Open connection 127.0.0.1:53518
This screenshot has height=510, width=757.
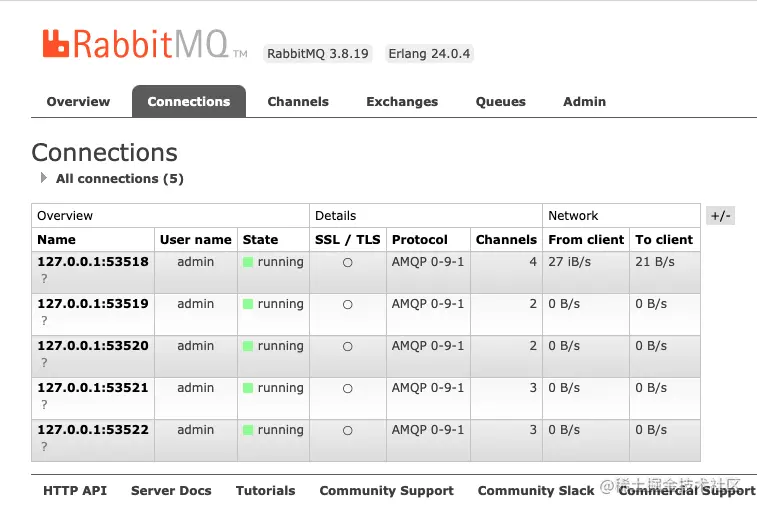[x=93, y=262]
